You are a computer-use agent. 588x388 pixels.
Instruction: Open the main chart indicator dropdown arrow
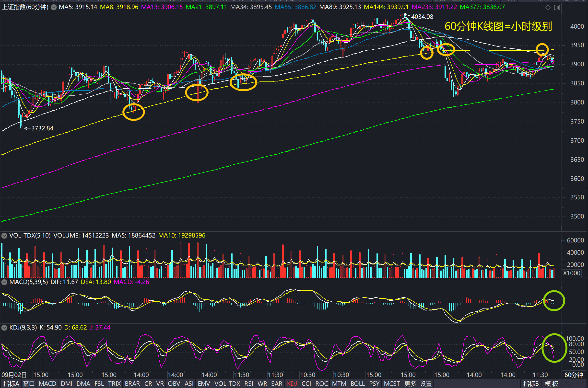(53, 7)
